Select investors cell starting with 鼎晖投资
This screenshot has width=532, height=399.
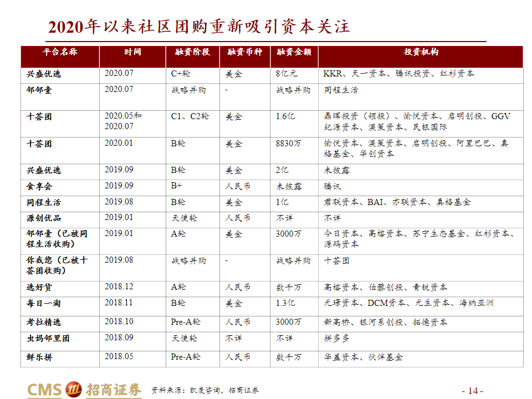[417, 121]
